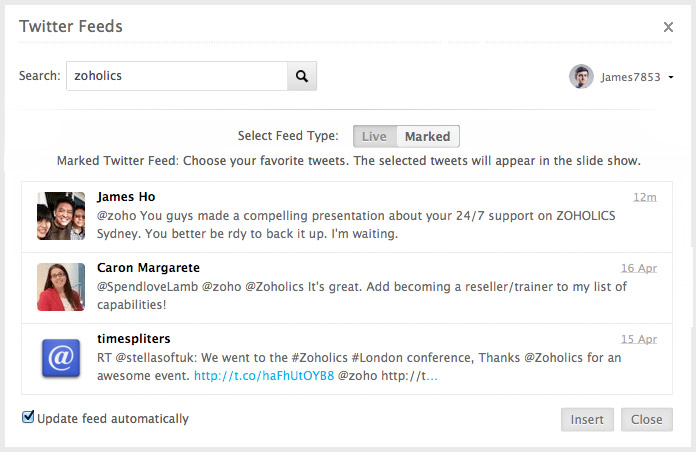The height and width of the screenshot is (452, 696).
Task: Click the timespliters @ avatar icon
Action: click(x=61, y=358)
